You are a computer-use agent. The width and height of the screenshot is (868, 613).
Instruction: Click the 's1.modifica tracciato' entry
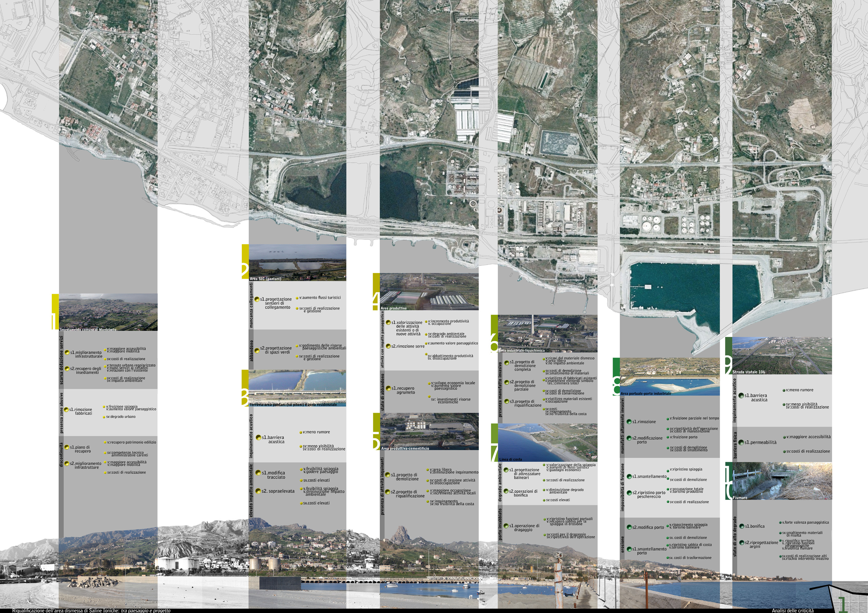pyautogui.click(x=274, y=475)
